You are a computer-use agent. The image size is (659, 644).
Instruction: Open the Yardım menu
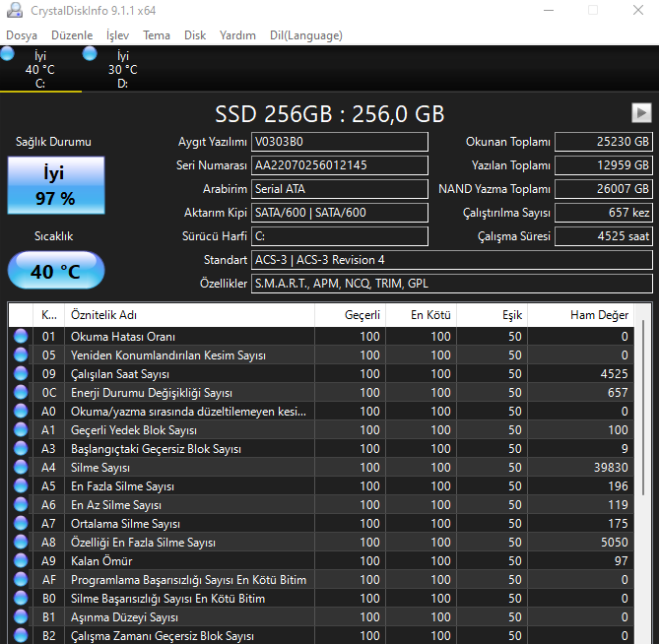tap(237, 35)
